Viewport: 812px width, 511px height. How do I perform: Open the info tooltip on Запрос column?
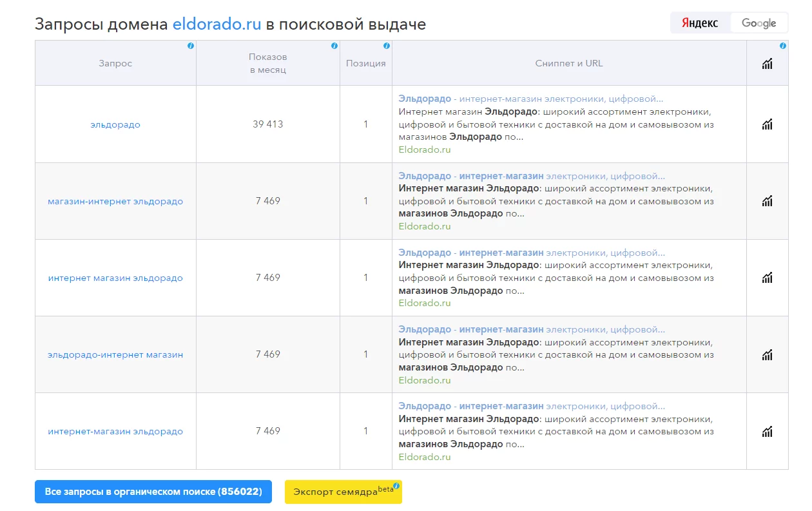(x=191, y=46)
